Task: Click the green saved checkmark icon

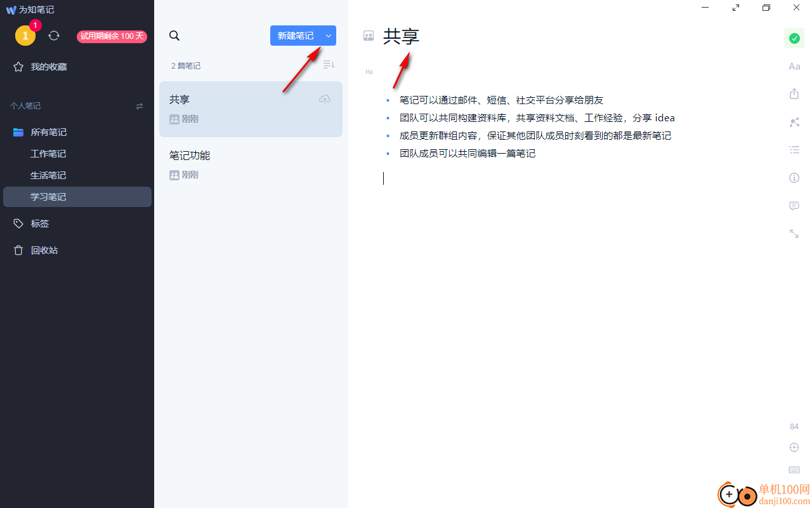Action: (794, 38)
